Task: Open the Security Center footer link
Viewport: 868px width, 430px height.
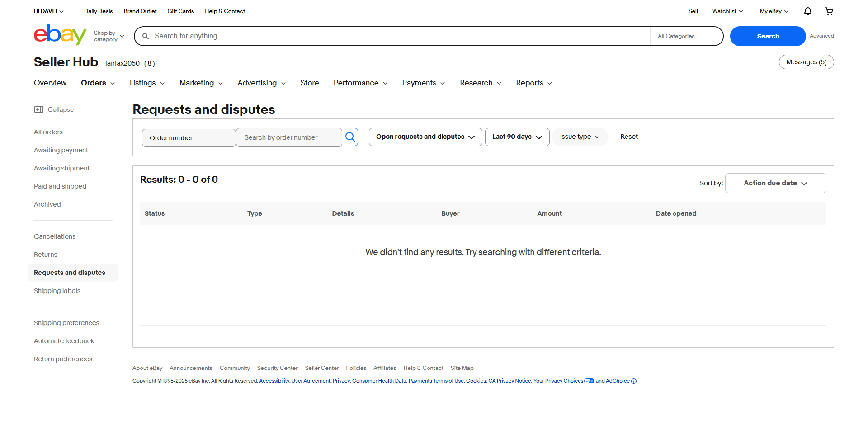Action: coord(278,368)
